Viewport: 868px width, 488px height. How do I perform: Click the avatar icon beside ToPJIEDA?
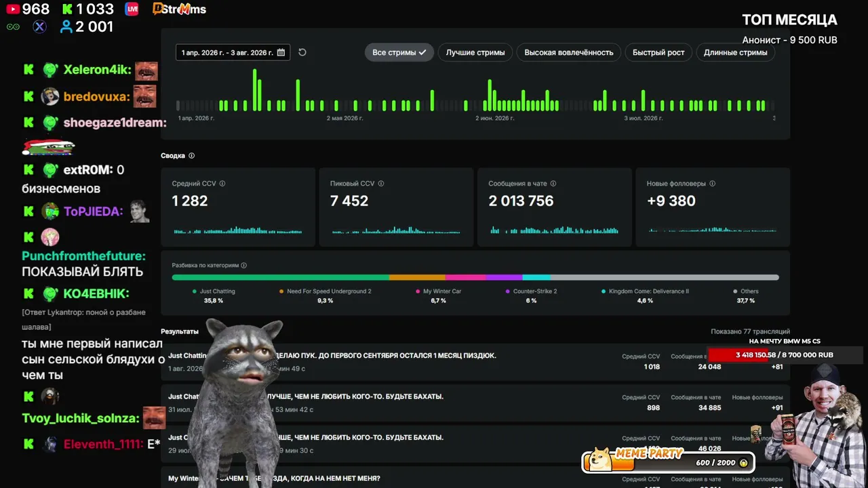(x=50, y=211)
